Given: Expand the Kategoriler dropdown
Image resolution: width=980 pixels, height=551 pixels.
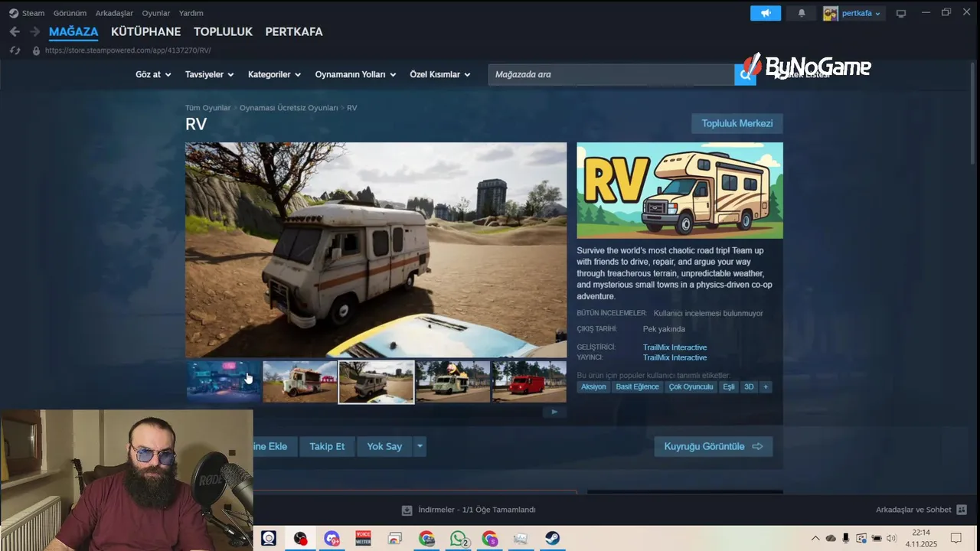Looking at the screenshot, I should tap(274, 74).
